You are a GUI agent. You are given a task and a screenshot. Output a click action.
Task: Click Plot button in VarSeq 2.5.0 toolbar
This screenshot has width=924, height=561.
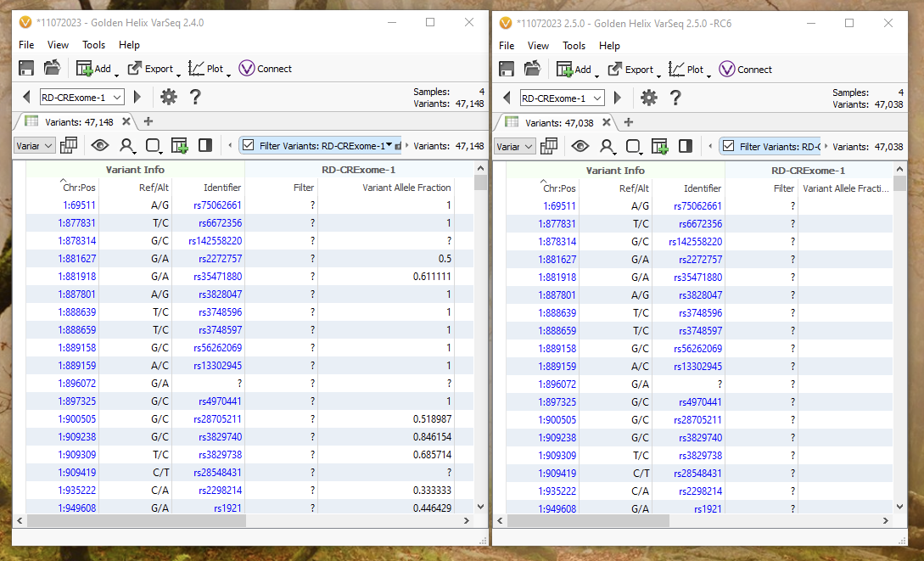tap(686, 69)
